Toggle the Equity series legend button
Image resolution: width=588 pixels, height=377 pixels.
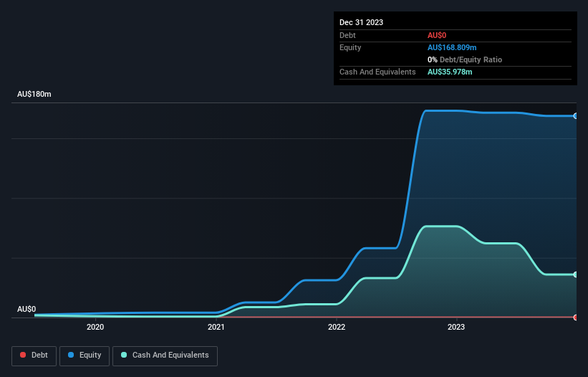pos(85,355)
